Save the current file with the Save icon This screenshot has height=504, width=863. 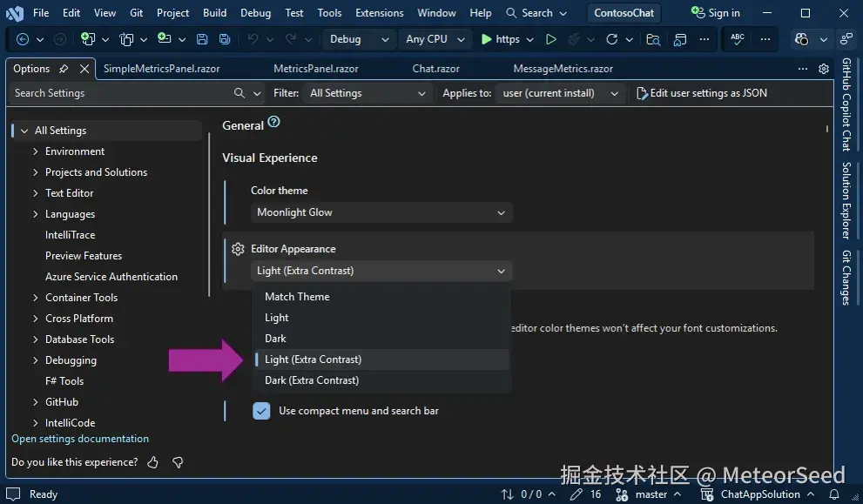click(x=202, y=39)
